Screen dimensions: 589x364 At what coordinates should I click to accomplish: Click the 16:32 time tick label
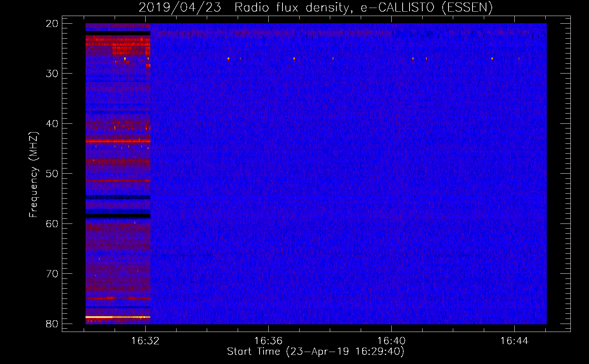click(x=146, y=341)
